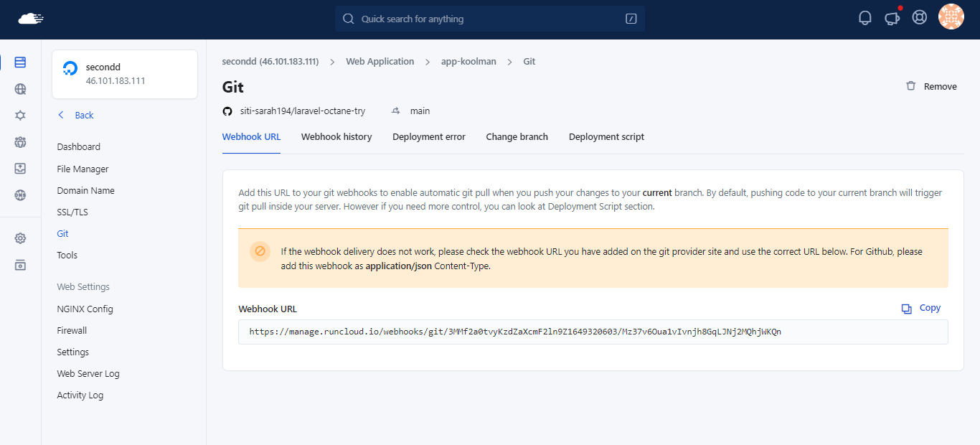Open Dashboard in the sidebar

[x=79, y=147]
